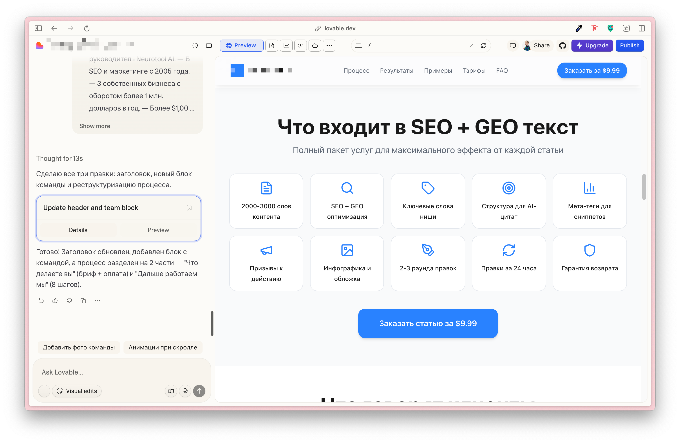Go forward with the browser forward arrow

tap(70, 28)
